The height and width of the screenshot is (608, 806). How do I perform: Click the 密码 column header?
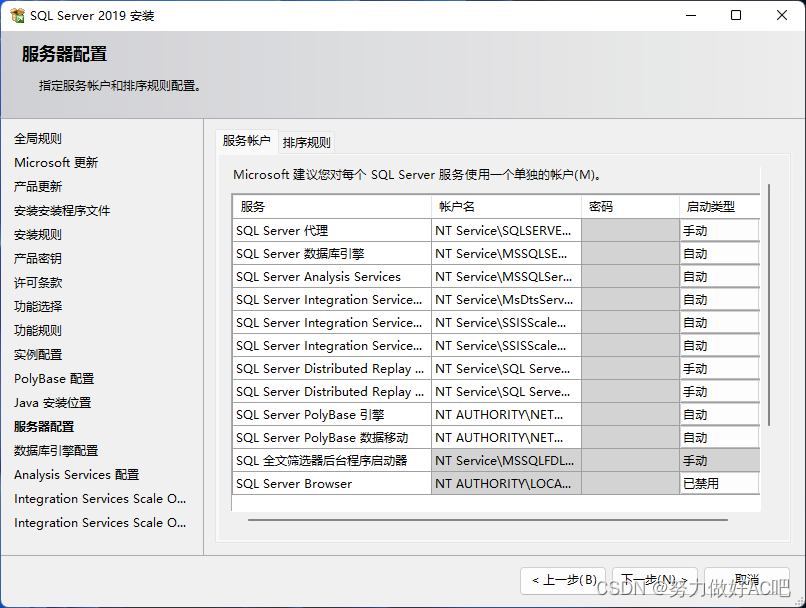pyautogui.click(x=631, y=207)
